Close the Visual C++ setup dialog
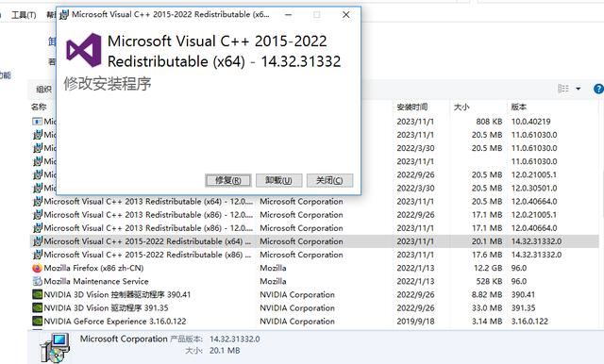 (346, 15)
